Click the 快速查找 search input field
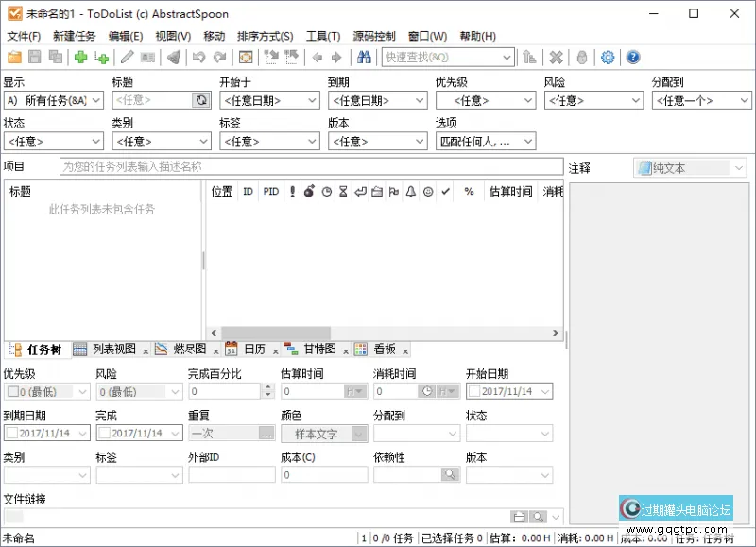The width and height of the screenshot is (756, 547). (x=442, y=57)
